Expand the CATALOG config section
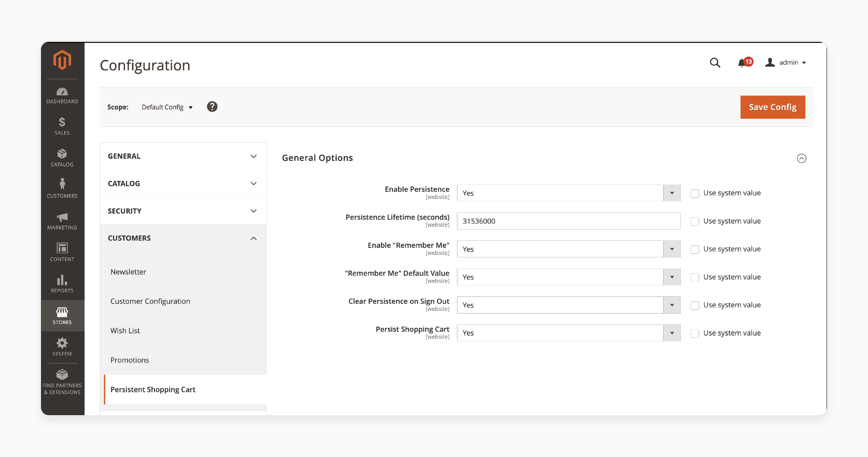 [183, 183]
